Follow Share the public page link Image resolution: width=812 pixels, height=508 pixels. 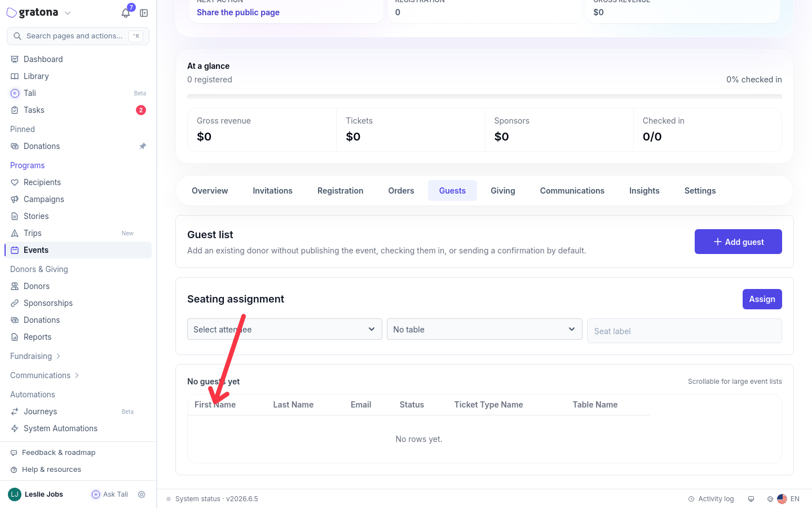click(x=238, y=12)
